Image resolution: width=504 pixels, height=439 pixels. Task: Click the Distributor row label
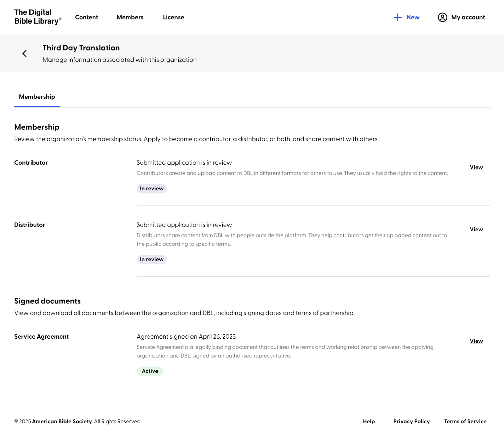click(x=30, y=225)
